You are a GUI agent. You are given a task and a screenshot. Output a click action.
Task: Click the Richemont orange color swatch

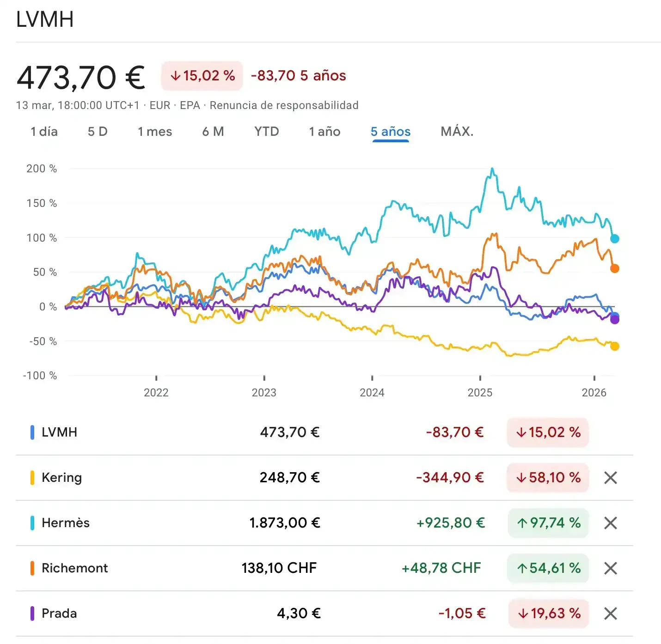point(32,568)
